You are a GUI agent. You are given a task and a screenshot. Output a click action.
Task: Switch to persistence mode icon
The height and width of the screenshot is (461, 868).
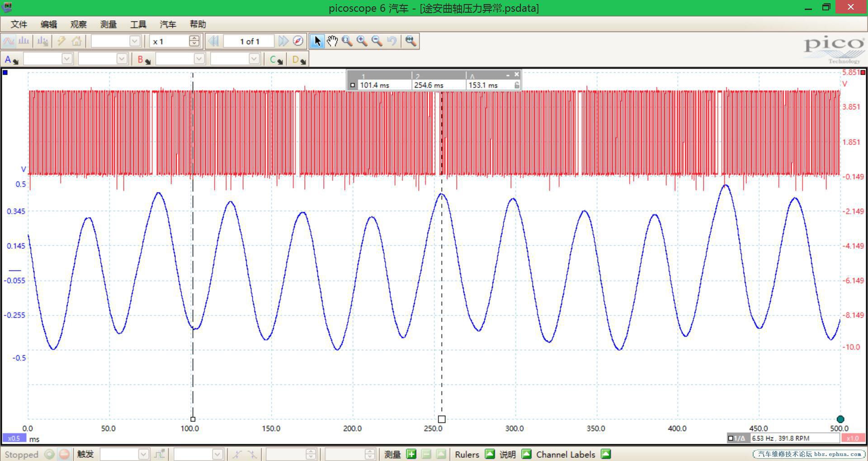(43, 41)
